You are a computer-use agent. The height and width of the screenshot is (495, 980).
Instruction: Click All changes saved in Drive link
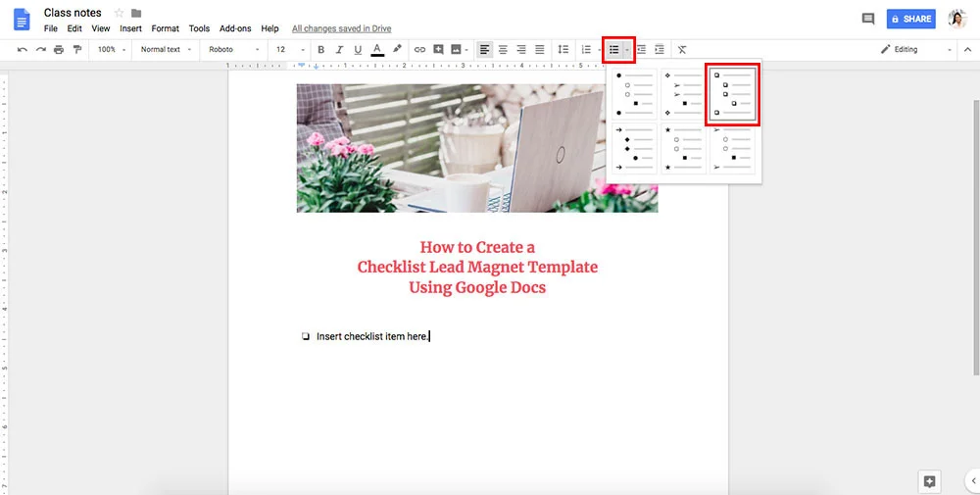point(342,28)
